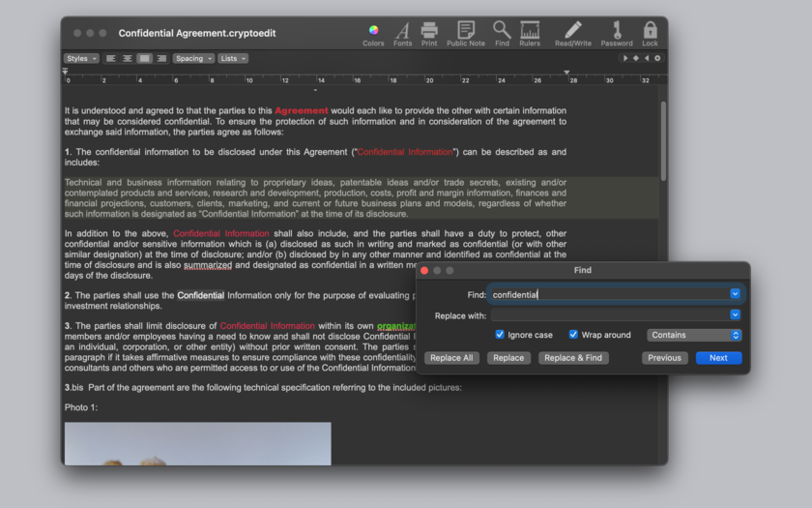The height and width of the screenshot is (508, 812).
Task: Align text left
Action: point(111,59)
